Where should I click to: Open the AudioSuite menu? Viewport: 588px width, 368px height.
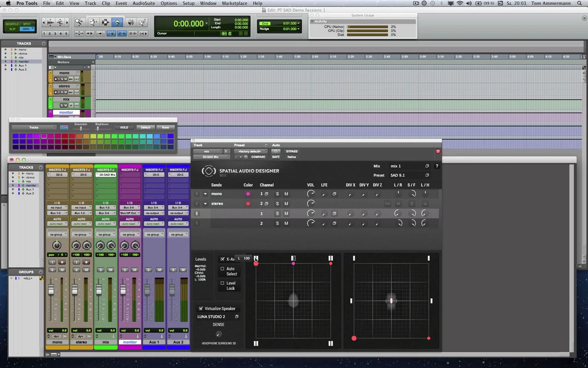(143, 3)
